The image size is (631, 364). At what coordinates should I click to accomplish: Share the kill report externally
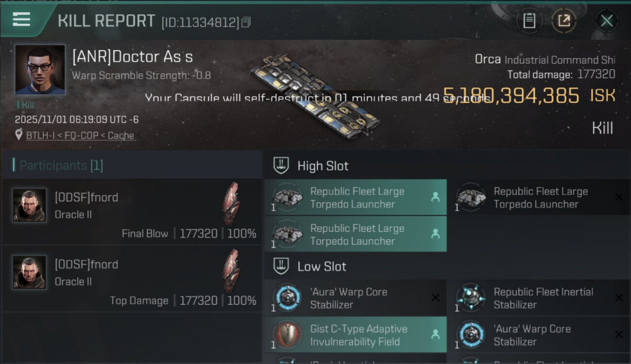(564, 21)
